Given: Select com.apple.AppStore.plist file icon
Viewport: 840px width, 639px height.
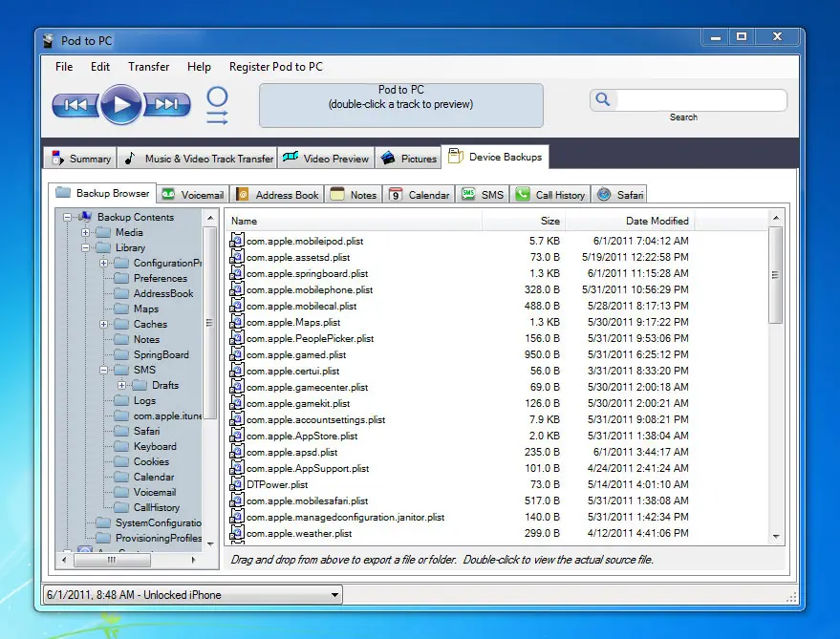Looking at the screenshot, I should [x=237, y=436].
